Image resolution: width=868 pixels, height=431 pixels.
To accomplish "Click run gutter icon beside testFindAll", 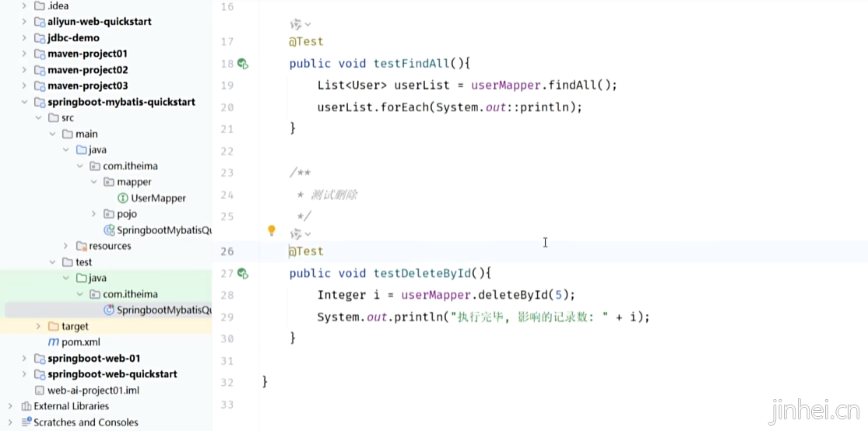I will pos(242,64).
